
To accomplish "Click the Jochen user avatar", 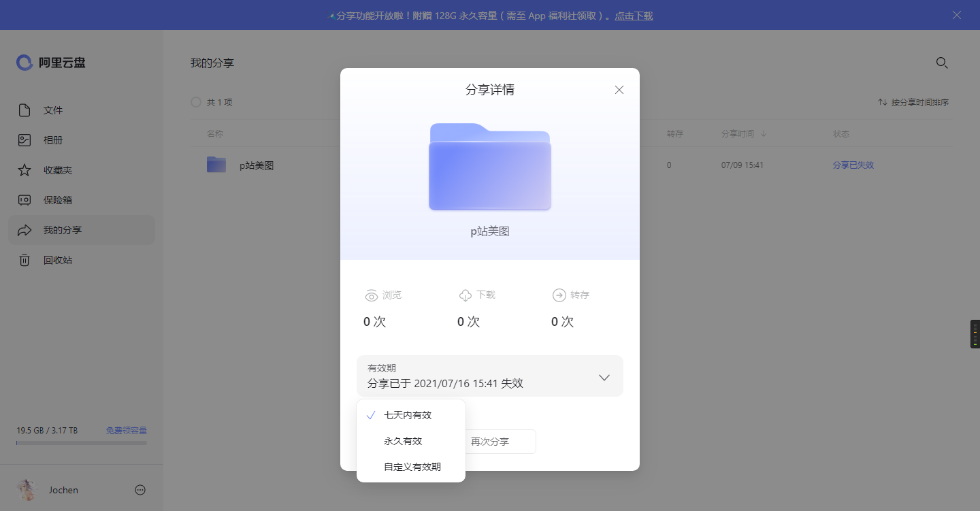I will (x=27, y=490).
